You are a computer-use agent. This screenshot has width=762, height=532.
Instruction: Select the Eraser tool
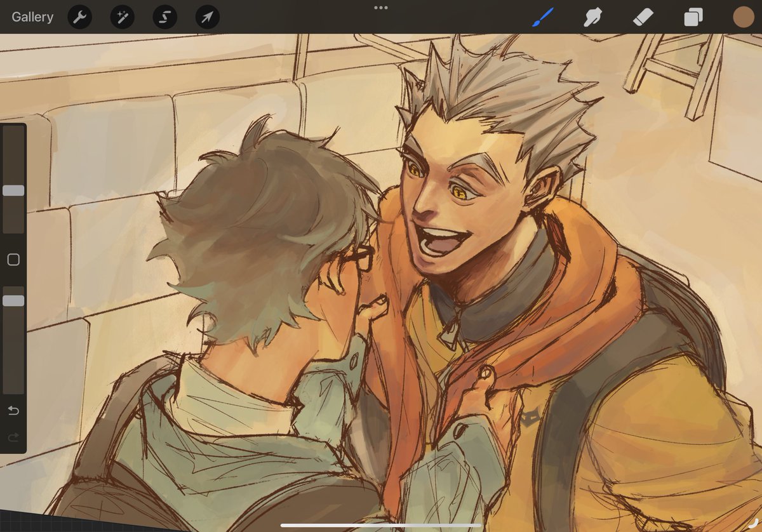click(x=642, y=17)
